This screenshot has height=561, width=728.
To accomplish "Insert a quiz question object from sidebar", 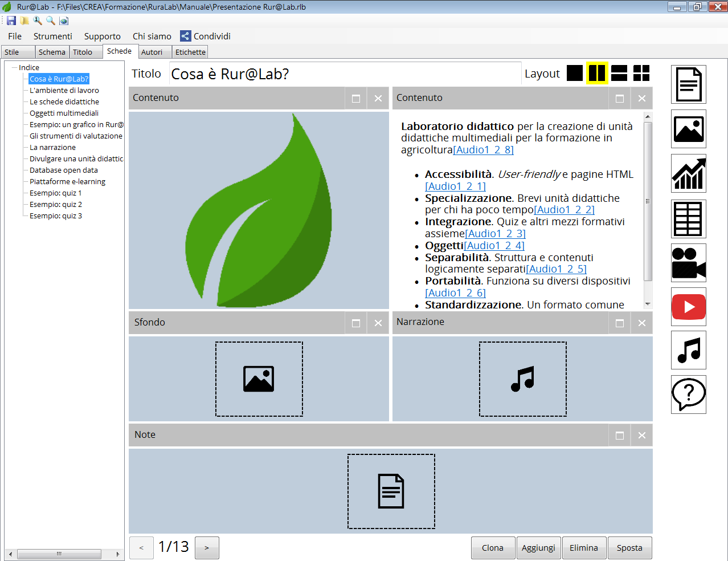I will pyautogui.click(x=689, y=395).
